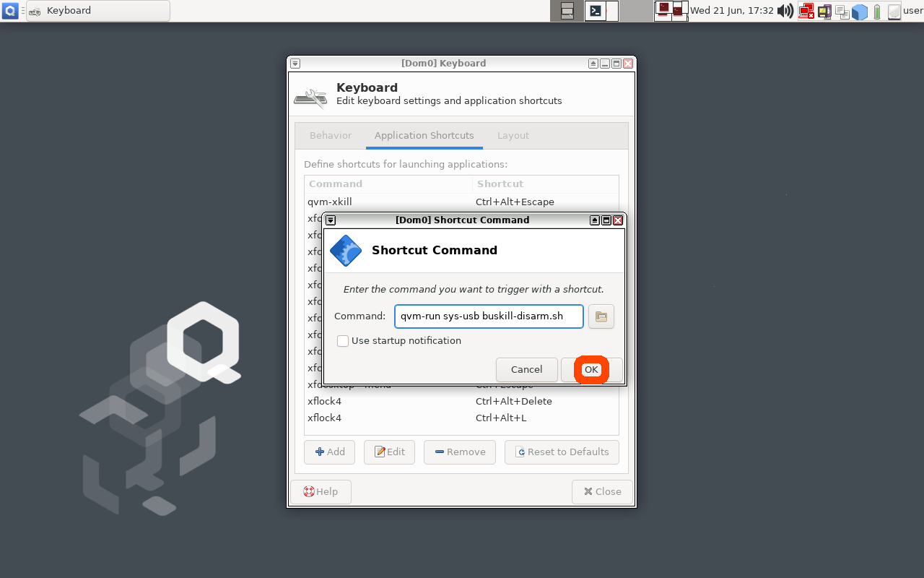Click the Ctrl+Alt+Delete shortcut cell
Screen dimensions: 924x578
[x=514, y=401]
